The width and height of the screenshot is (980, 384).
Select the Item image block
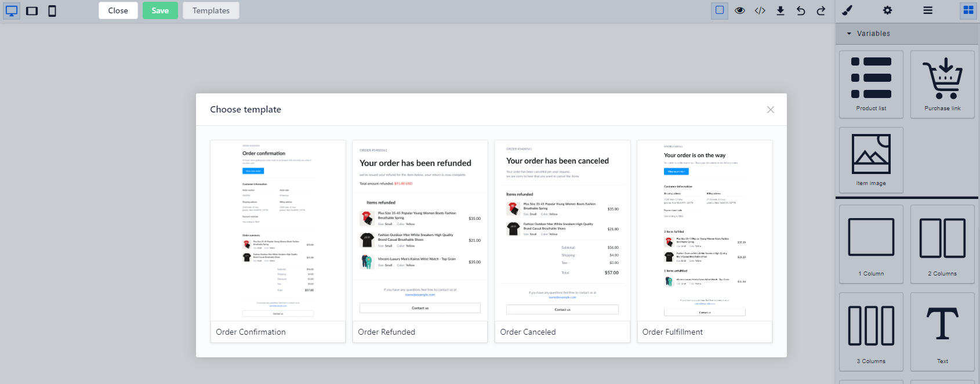[x=871, y=160]
